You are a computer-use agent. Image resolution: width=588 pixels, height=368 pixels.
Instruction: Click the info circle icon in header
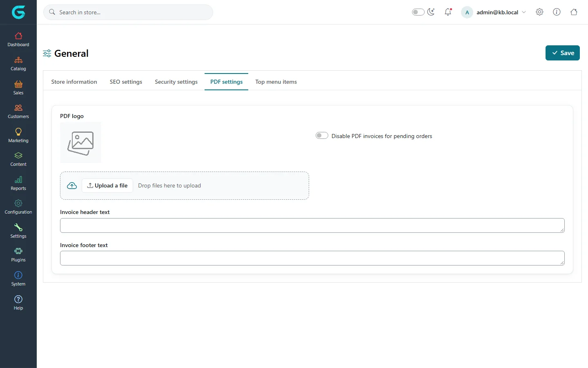pos(557,12)
